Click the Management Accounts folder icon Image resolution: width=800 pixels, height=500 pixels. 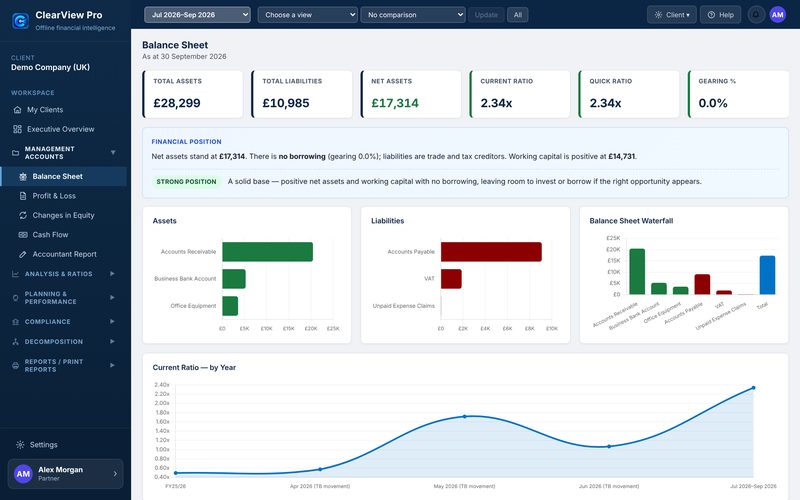click(x=15, y=153)
